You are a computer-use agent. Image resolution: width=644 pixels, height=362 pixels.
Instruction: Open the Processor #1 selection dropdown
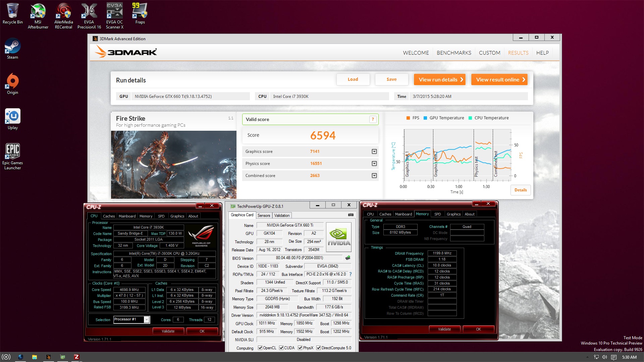[147, 320]
